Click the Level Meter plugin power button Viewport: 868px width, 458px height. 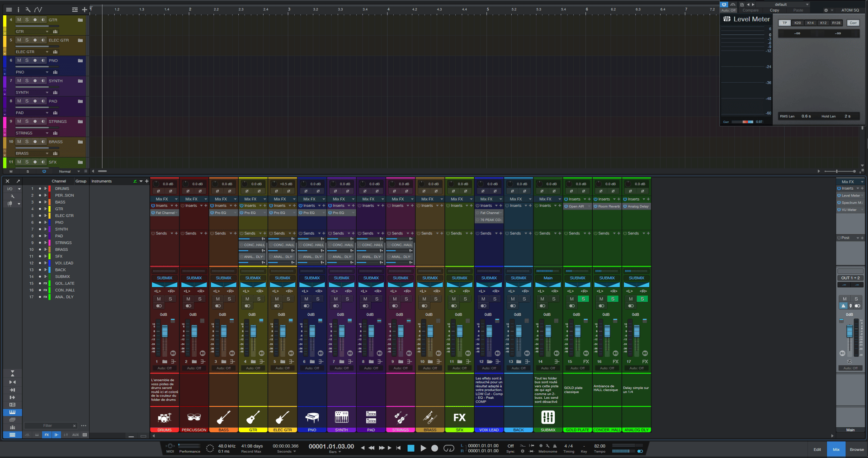724,5
